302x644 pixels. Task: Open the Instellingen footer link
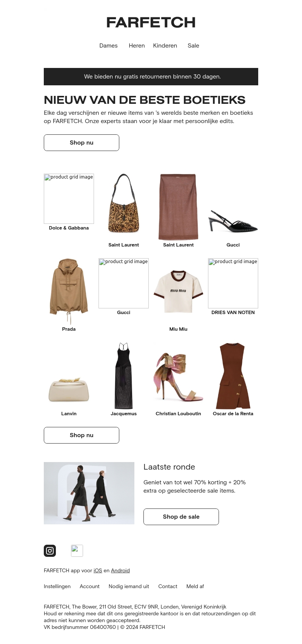(57, 586)
